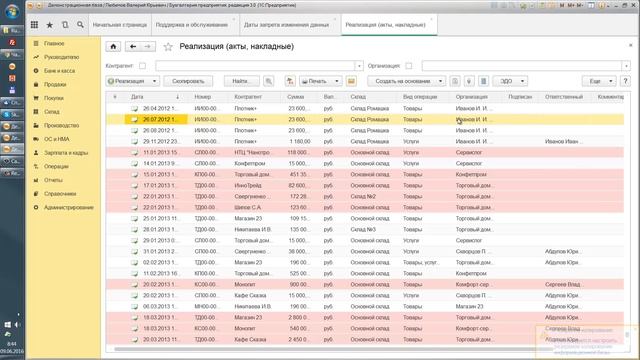
Task: Open Продажи section in sidebar
Action: [55, 84]
